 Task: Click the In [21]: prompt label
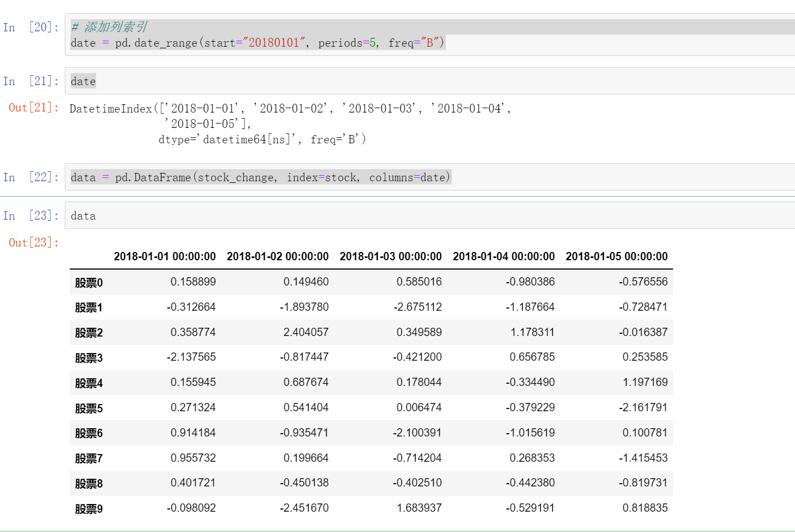pos(31,81)
